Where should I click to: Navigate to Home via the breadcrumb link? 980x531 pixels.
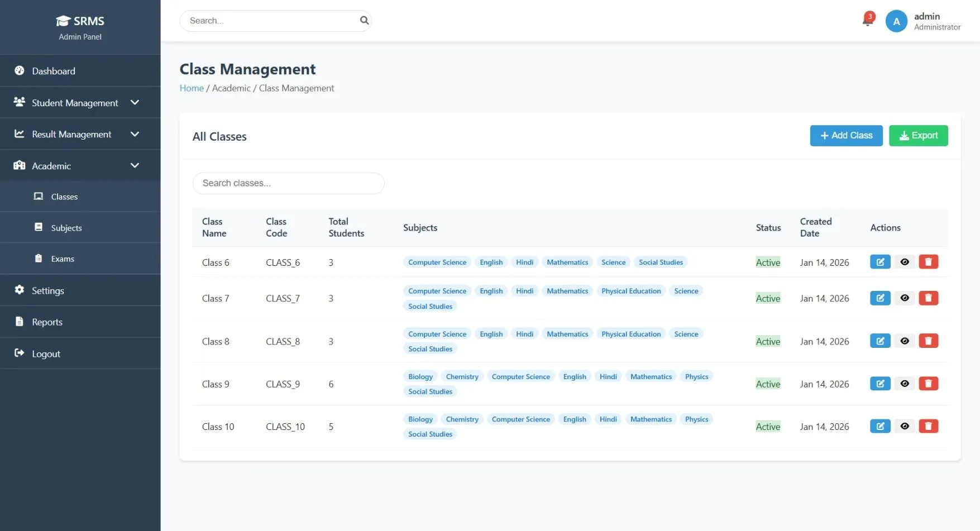coord(192,88)
